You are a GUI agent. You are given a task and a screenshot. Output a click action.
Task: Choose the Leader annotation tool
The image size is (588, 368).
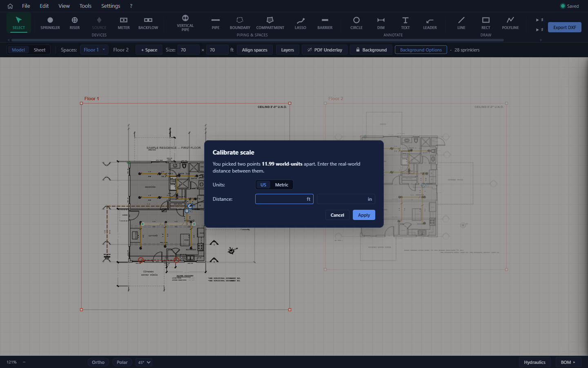[430, 23]
